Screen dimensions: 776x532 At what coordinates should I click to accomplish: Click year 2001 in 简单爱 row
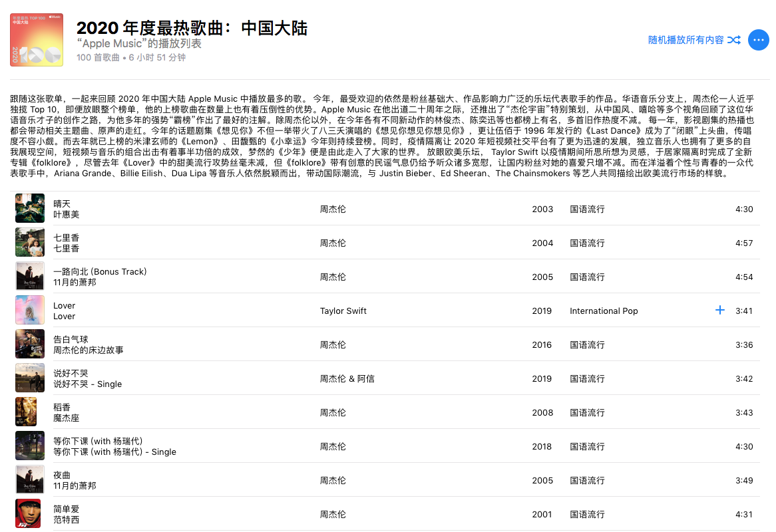pyautogui.click(x=542, y=514)
